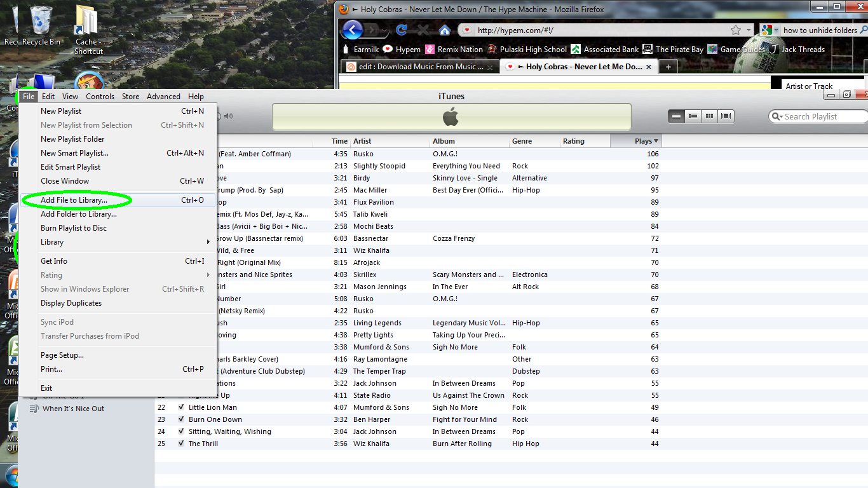
Task: Switch iTunes to grid view
Action: [x=709, y=116]
